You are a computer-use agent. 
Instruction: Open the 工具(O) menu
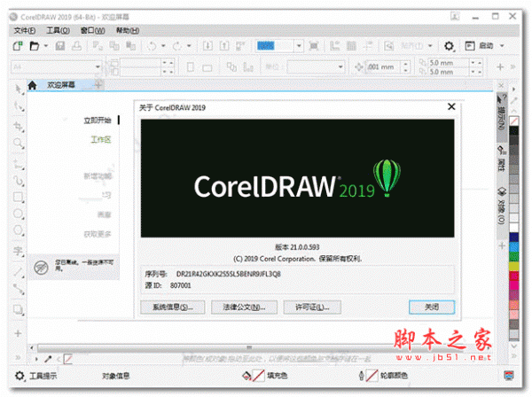click(x=58, y=30)
